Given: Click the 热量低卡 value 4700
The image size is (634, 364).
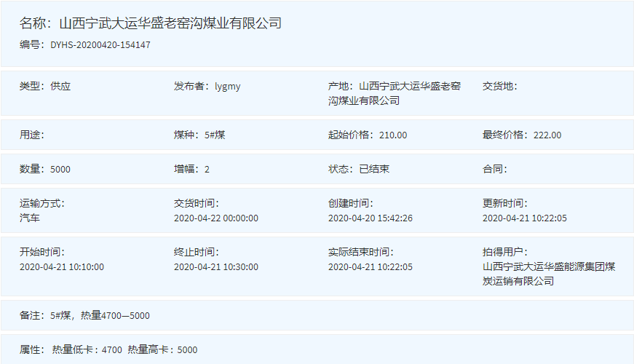Looking at the screenshot, I should pos(112,350).
